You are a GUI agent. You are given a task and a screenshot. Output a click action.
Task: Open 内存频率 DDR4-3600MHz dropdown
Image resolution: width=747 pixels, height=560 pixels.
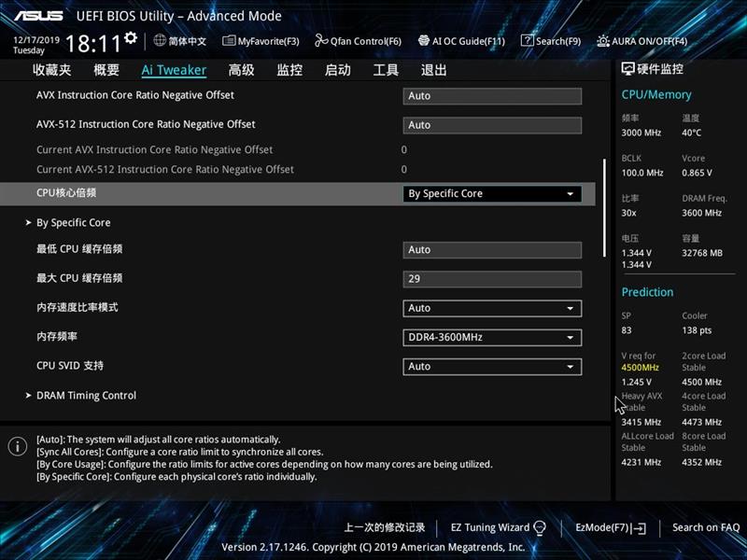pos(492,338)
